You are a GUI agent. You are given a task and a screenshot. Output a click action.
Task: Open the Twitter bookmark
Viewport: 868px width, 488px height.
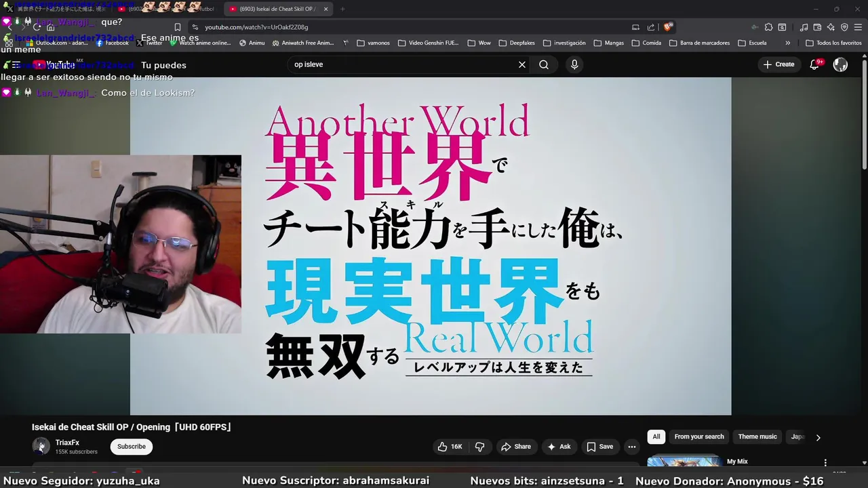pos(149,43)
